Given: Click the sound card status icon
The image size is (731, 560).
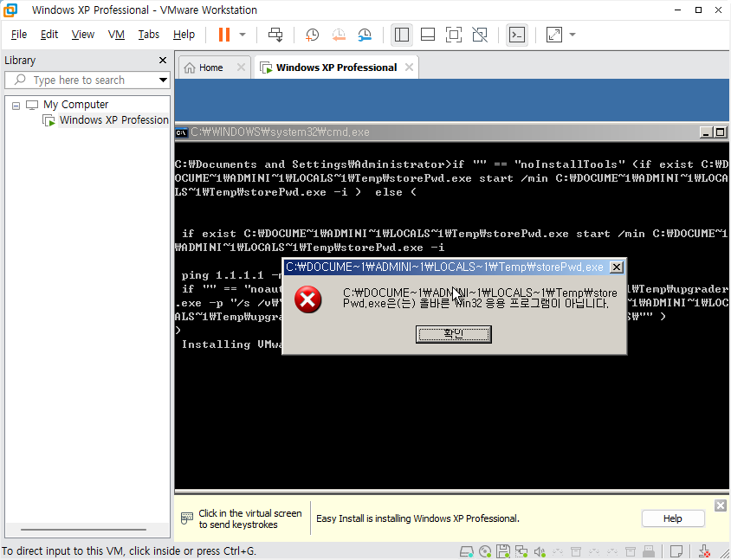Looking at the screenshot, I should point(540,552).
